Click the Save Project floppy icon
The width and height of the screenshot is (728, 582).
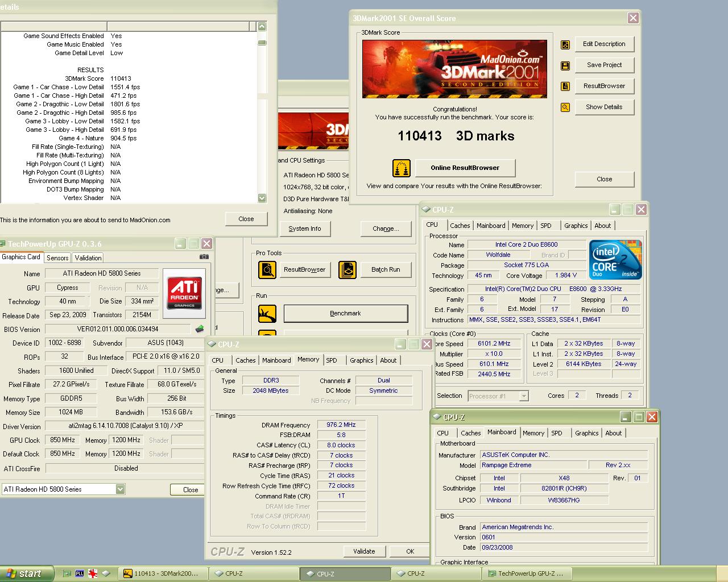click(565, 66)
